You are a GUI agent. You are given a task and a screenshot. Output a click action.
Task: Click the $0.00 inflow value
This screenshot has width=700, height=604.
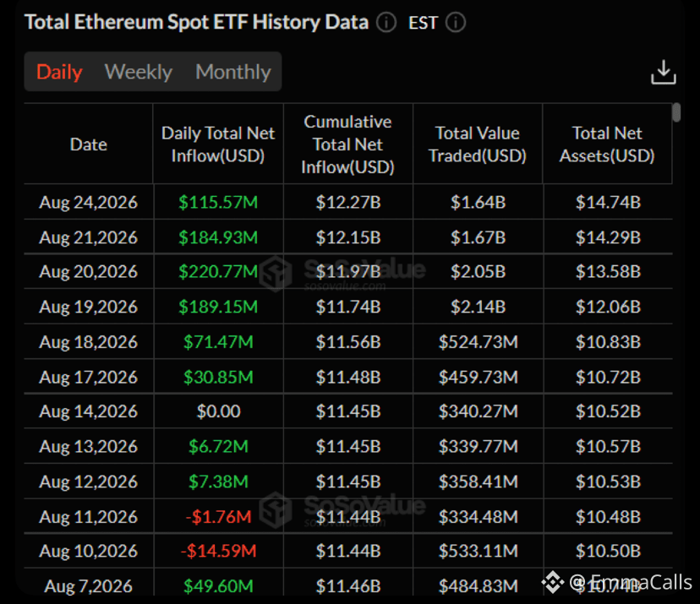[218, 411]
